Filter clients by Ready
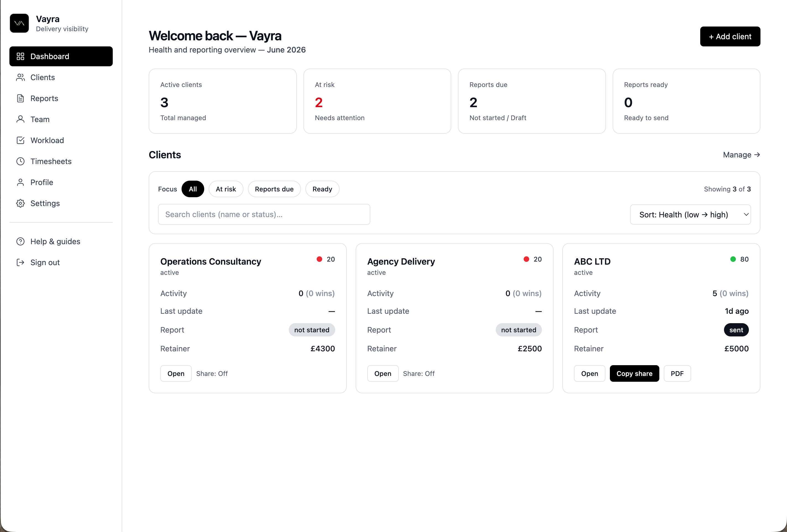 [x=322, y=189]
